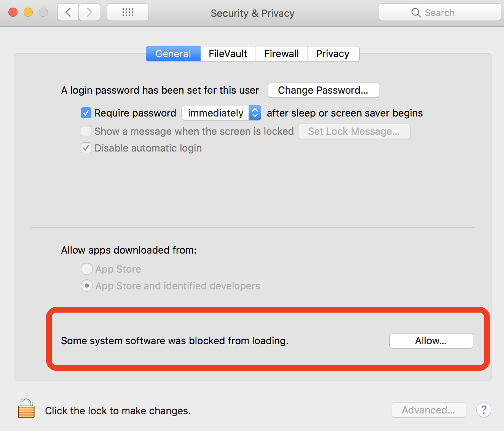504x431 pixels.
Task: Choose App Store and identified developers
Action: 87,286
